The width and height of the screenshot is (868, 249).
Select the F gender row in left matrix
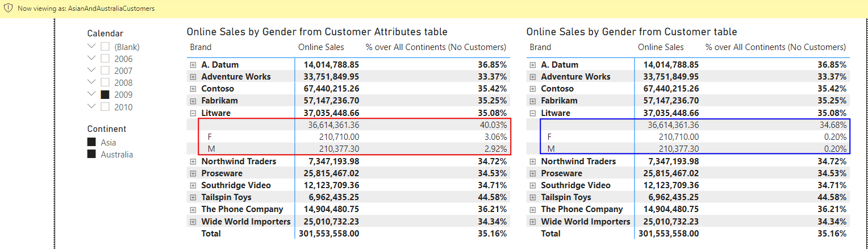210,137
